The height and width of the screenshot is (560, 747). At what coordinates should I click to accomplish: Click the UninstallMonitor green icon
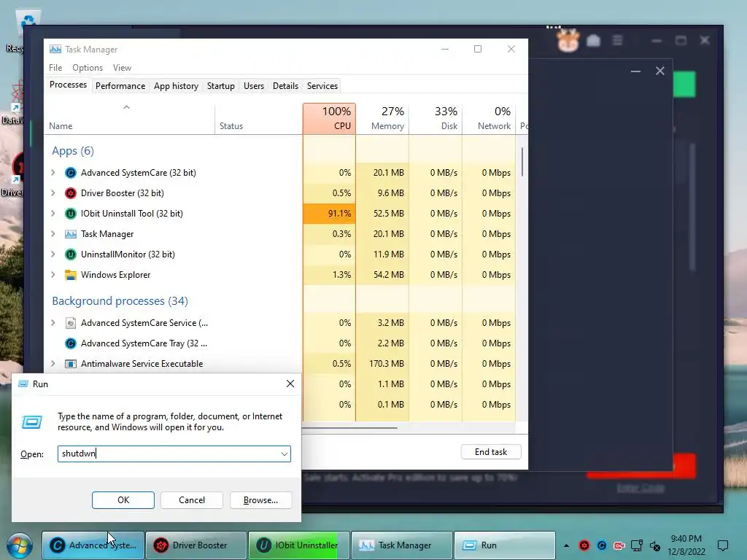71,254
